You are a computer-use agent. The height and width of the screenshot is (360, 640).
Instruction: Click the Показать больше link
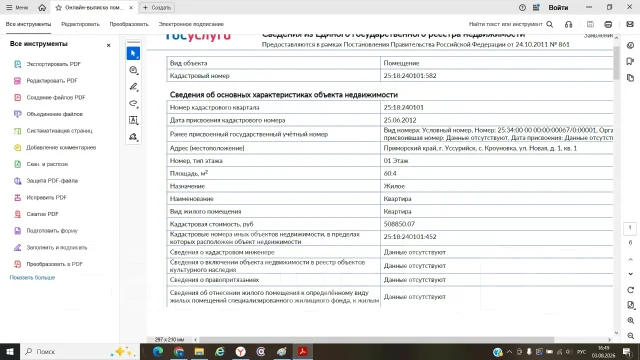pos(32,278)
